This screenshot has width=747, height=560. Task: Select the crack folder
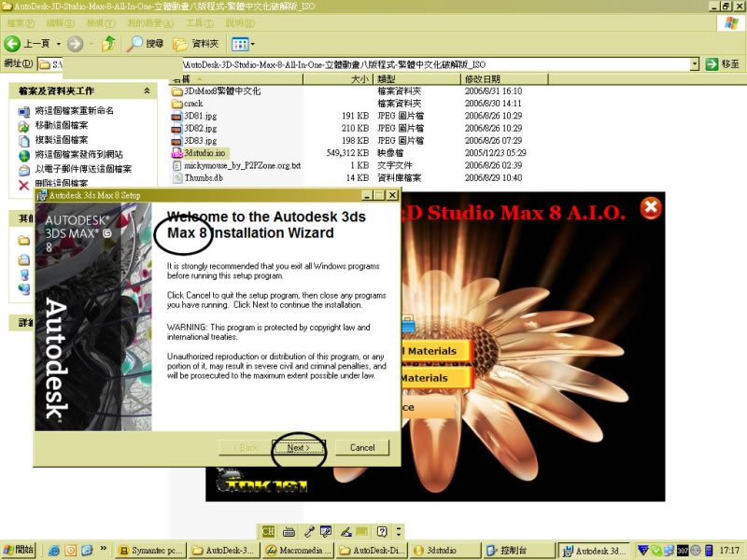[192, 104]
